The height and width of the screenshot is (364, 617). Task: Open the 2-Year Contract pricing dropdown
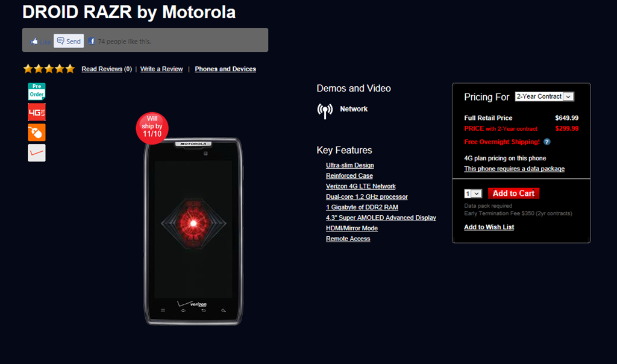pyautogui.click(x=545, y=96)
